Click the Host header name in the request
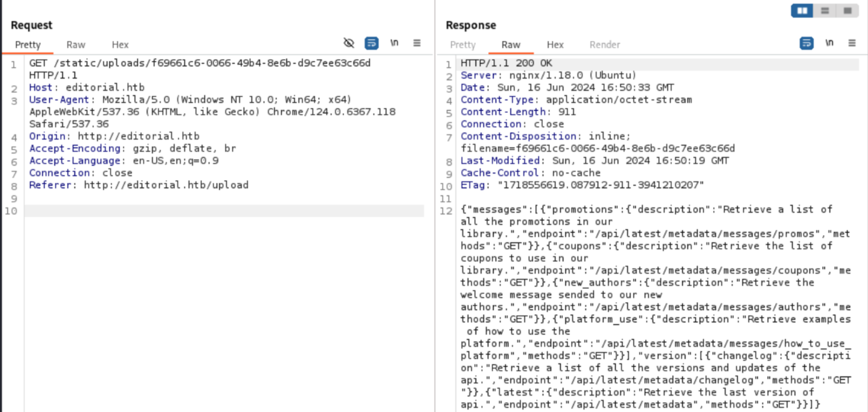The height and width of the screenshot is (412, 868). tap(40, 88)
